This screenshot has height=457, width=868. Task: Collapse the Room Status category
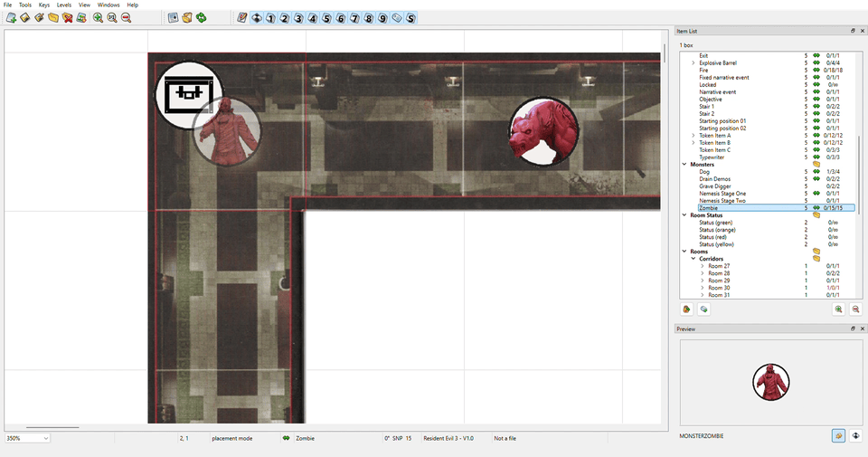click(684, 215)
